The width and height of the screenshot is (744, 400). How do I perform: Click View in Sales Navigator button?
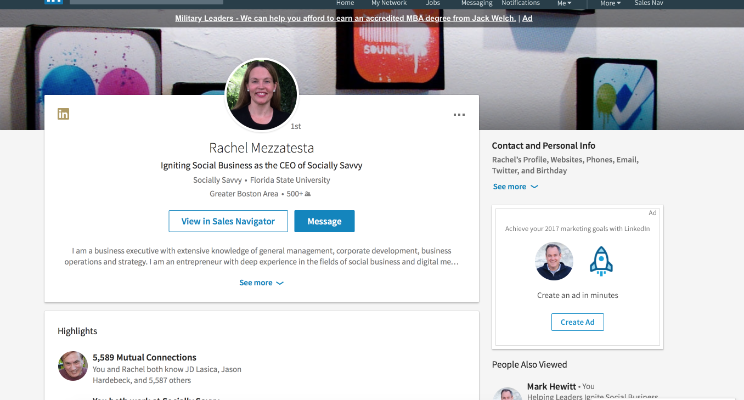pos(228,221)
